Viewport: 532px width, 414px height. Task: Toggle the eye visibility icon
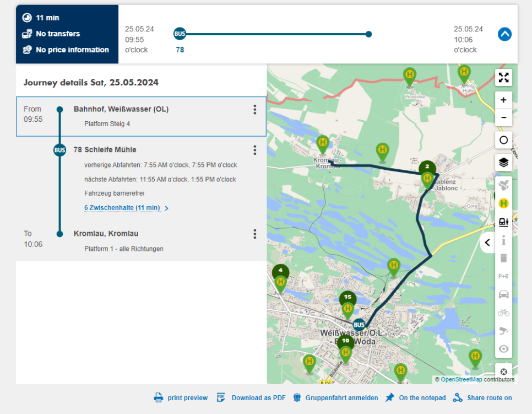click(503, 349)
